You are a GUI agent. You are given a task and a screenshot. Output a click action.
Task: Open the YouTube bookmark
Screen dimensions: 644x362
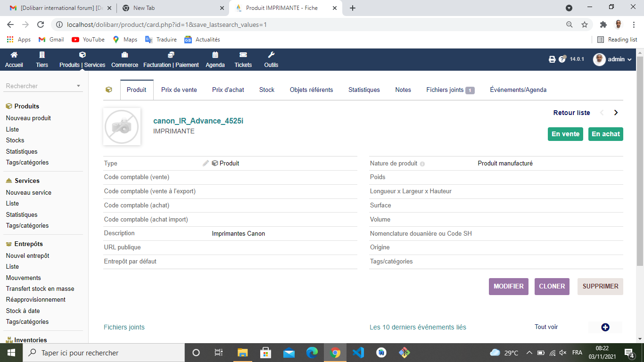click(x=88, y=40)
